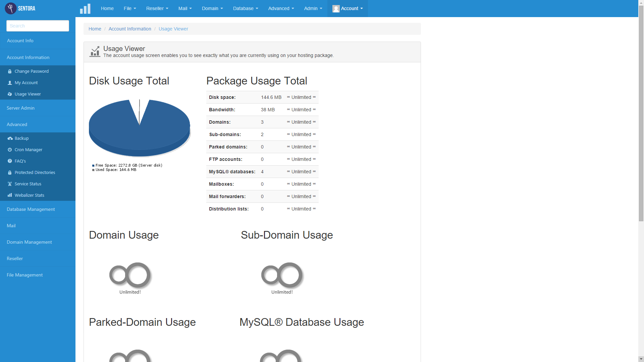644x362 pixels.
Task: Click the bar chart stats icon in navbar
Action: 85,9
